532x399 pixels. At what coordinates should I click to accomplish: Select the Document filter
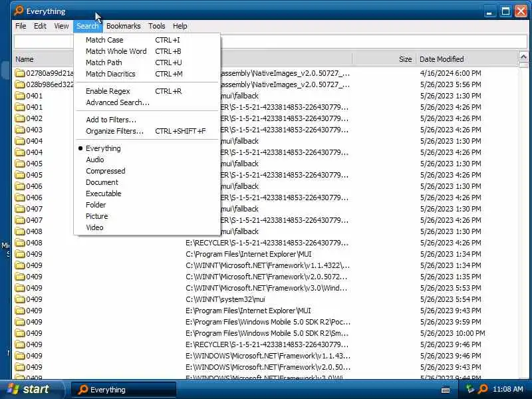coord(147,182)
